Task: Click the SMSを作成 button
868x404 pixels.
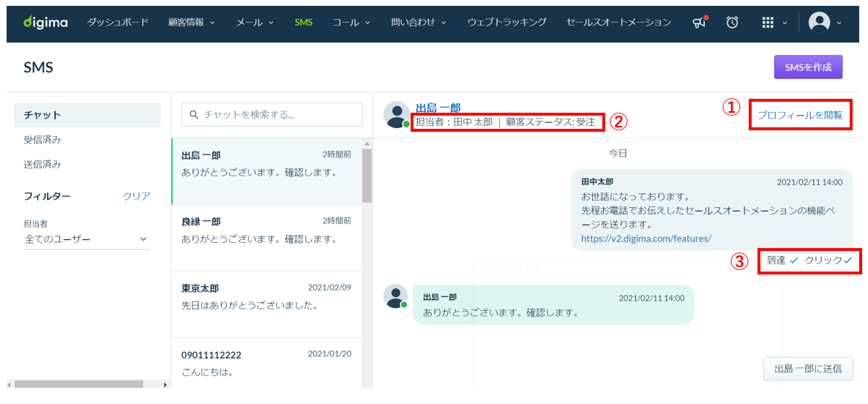Action: pyautogui.click(x=808, y=67)
